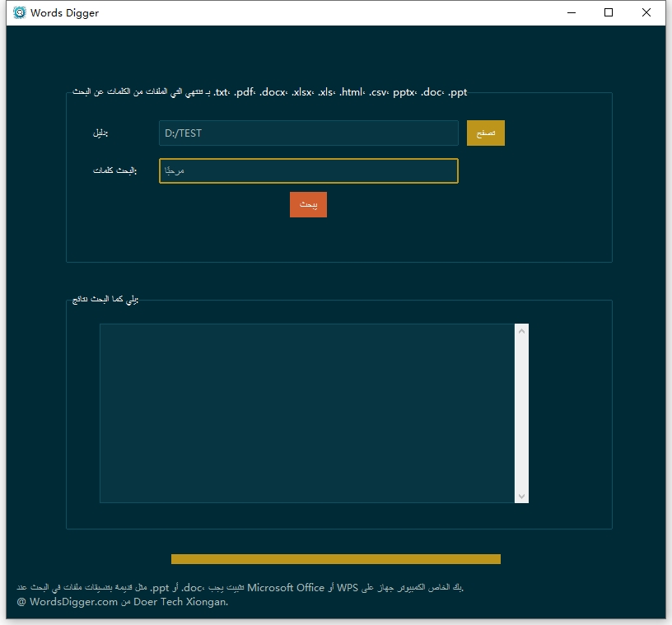The width and height of the screenshot is (672, 625).
Task: Click the Words Digger app icon in title bar
Action: pyautogui.click(x=19, y=12)
